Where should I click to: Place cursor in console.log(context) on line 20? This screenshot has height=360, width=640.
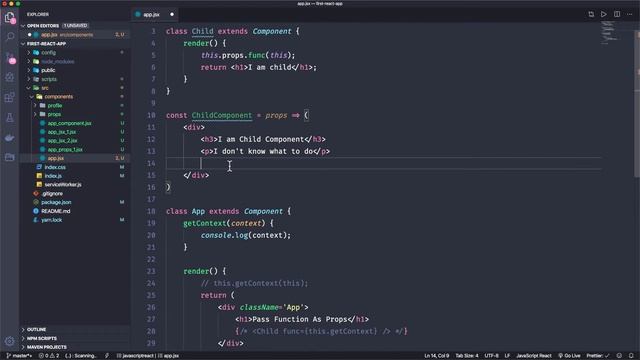click(245, 236)
